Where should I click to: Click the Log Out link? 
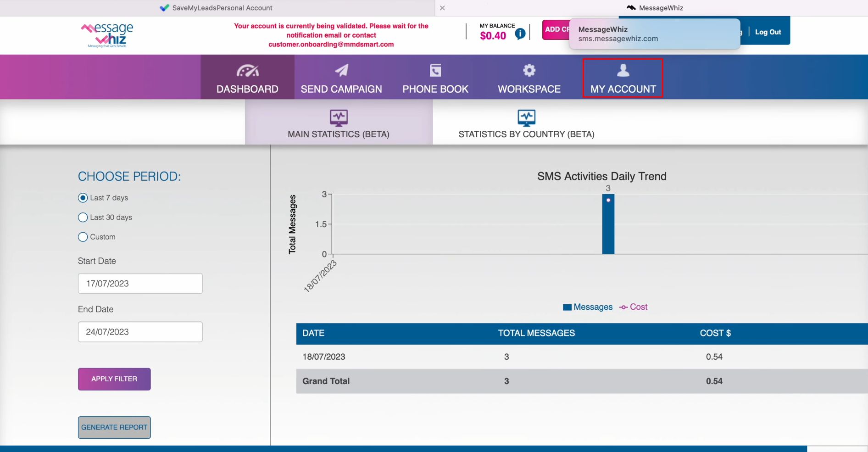point(768,32)
